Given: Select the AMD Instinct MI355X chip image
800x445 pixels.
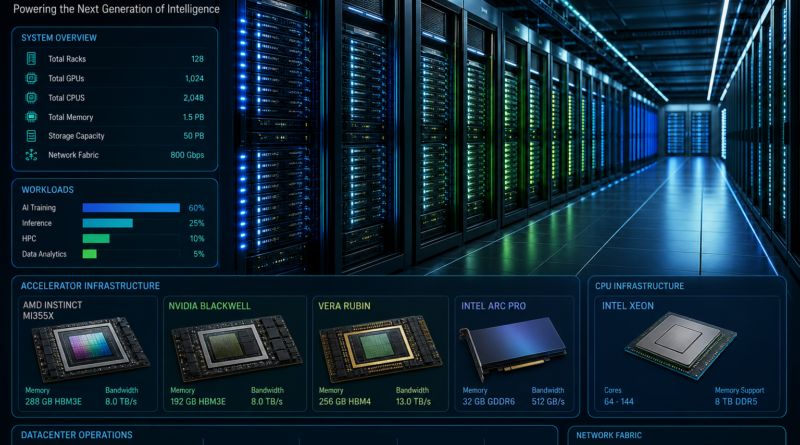Looking at the screenshot, I should (x=91, y=350).
